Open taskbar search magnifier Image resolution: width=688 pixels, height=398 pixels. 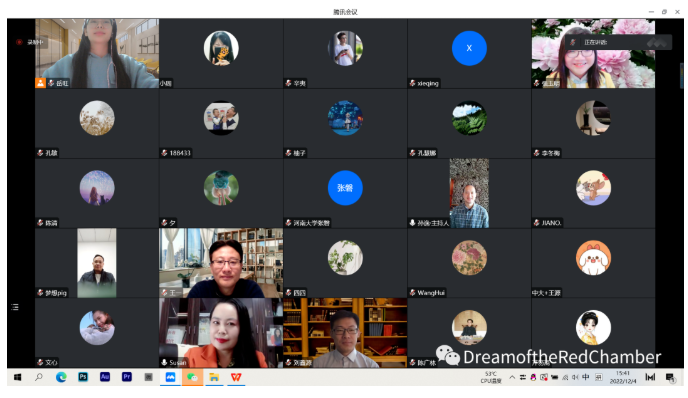39,377
